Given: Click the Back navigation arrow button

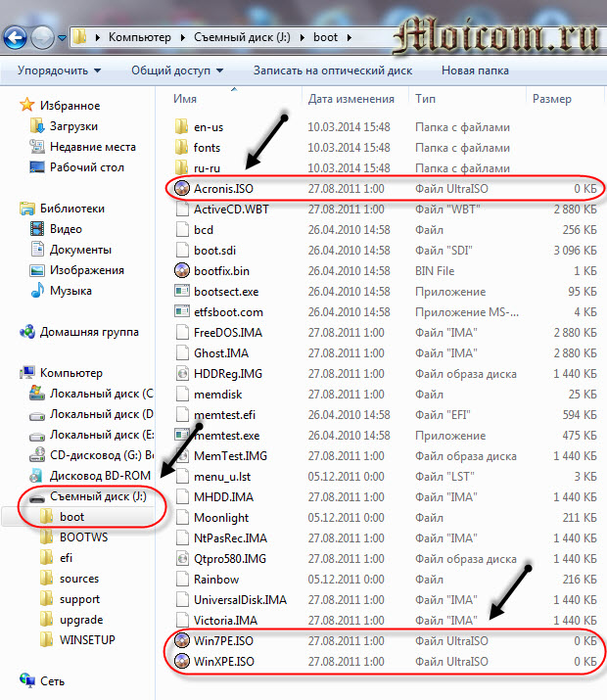Looking at the screenshot, I should (x=17, y=38).
